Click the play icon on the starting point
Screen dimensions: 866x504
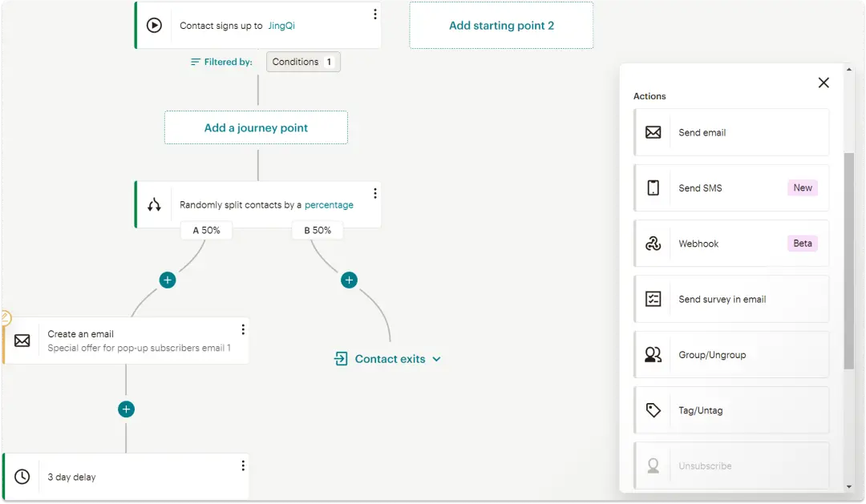pos(154,26)
